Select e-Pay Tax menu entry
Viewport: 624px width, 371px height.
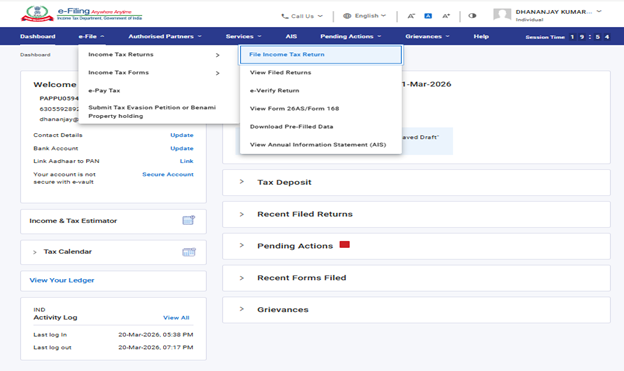[104, 90]
